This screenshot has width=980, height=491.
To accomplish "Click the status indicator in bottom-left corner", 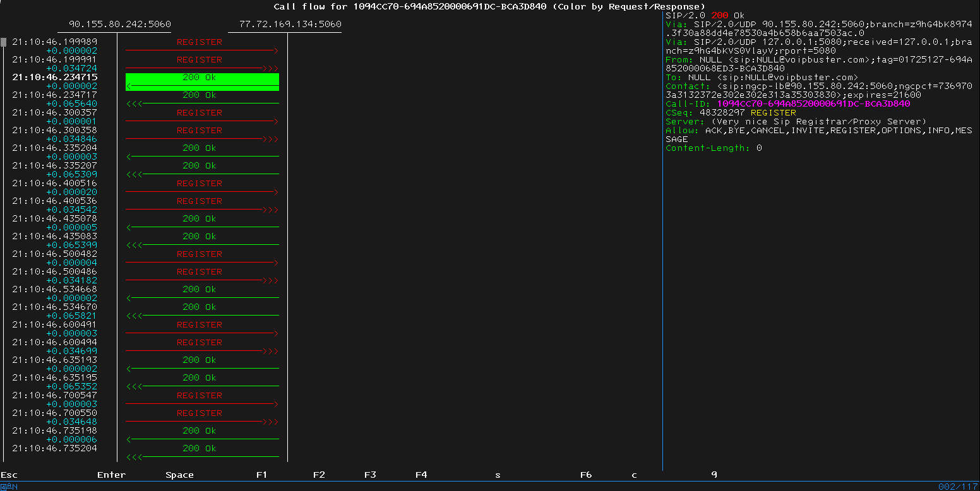I will pyautogui.click(x=9, y=487).
